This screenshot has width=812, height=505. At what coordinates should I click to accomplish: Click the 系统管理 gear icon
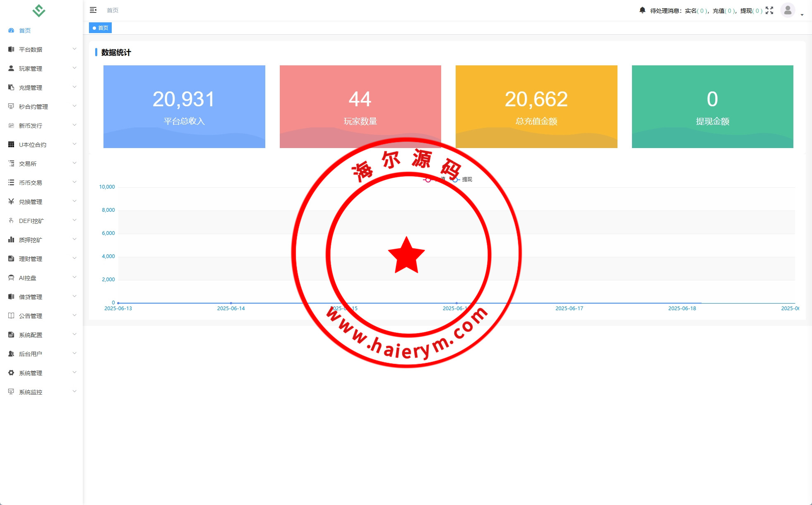point(11,373)
